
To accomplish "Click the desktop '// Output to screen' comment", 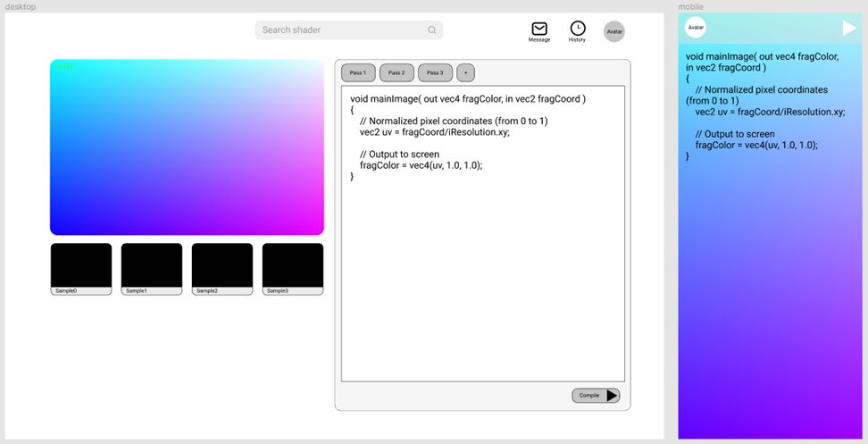I will pos(399,155).
